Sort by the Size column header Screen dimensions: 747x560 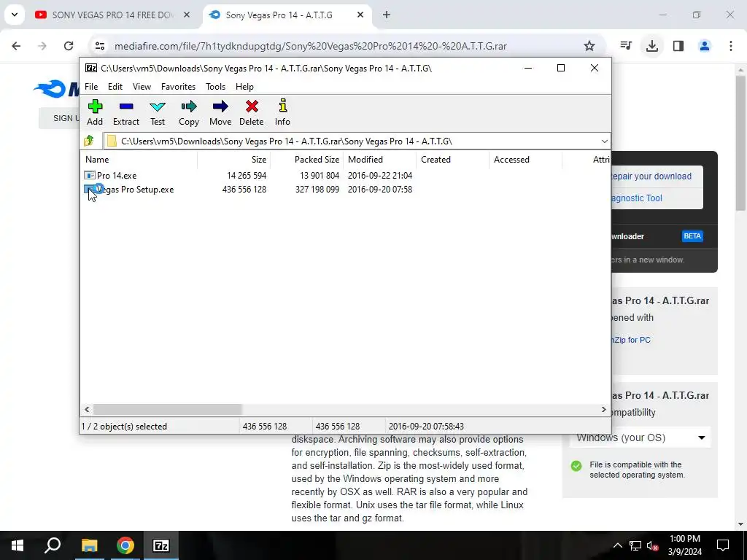[234, 160]
